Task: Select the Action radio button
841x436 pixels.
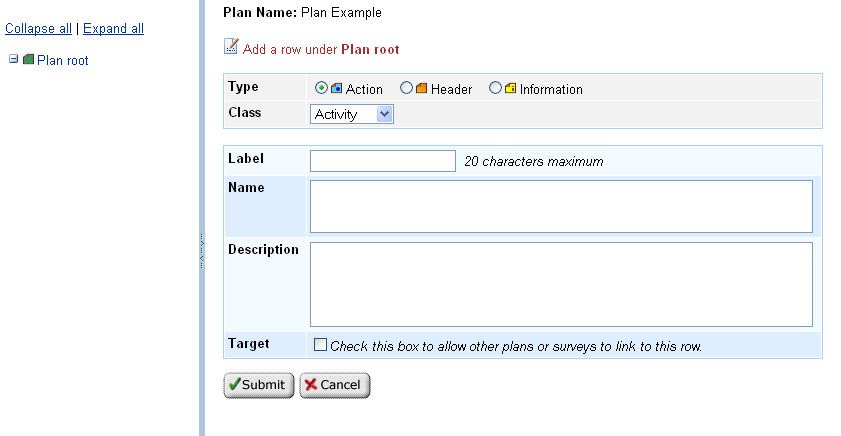Action: (322, 88)
